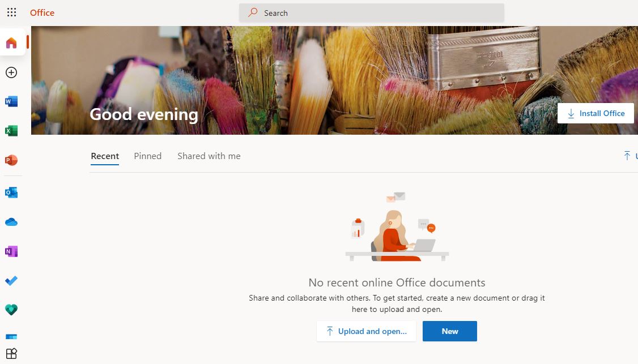Select the Home icon in the sidebar
Viewport: 638px width, 364px height.
tap(11, 42)
